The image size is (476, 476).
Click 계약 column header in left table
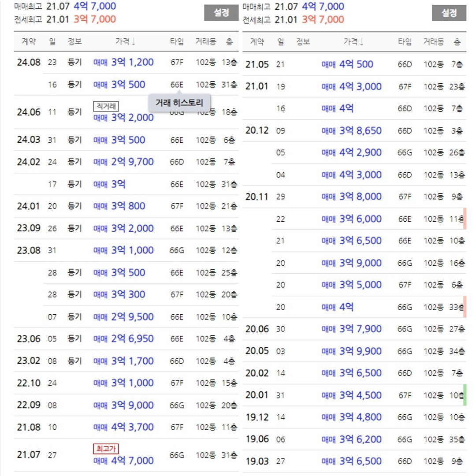pyautogui.click(x=29, y=41)
